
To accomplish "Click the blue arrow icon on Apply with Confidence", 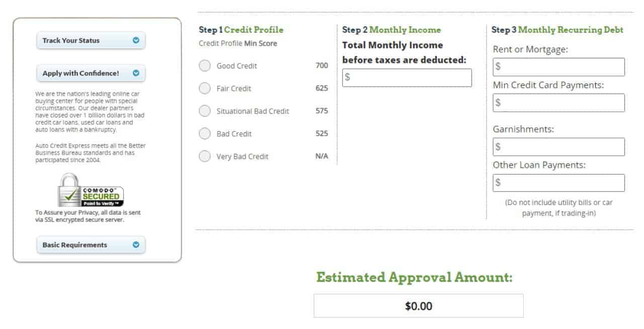I will tap(136, 73).
